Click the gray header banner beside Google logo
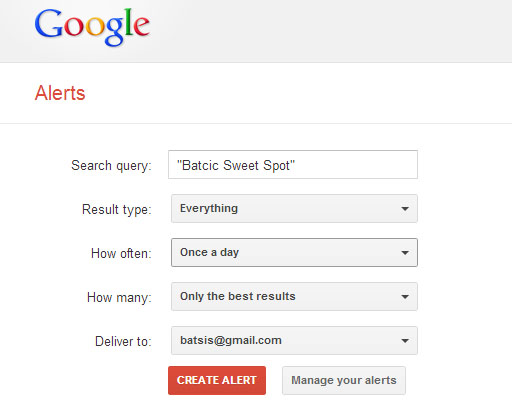The width and height of the screenshot is (512, 412). pos(330,31)
